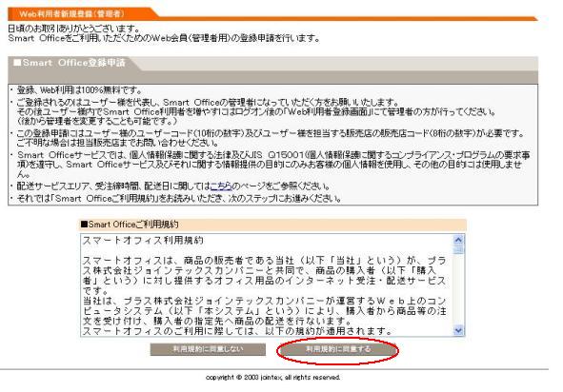Click the scrollbar thumb in the terms box
The width and height of the screenshot is (563, 392).
458,250
